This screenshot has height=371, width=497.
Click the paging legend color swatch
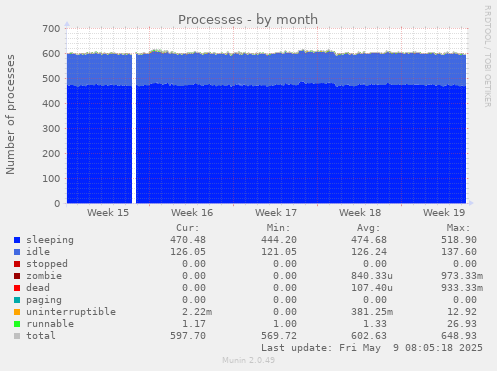click(x=17, y=300)
